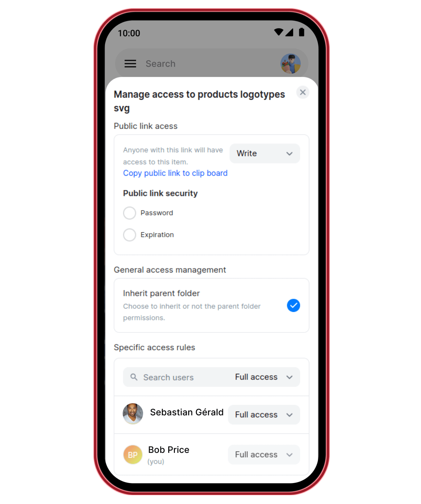Image resolution: width=421 pixels, height=504 pixels.
Task: Copy public link to clip board
Action: click(x=175, y=173)
